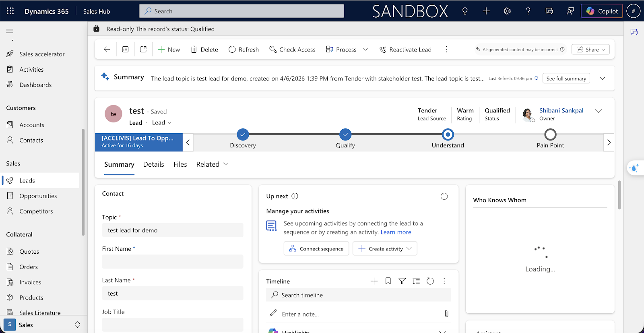
Task: Click the more commands vertical ellipsis
Action: coord(446,49)
